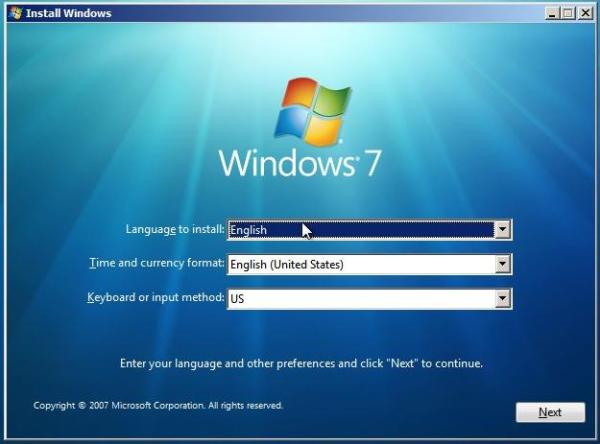Click the Install Windows title text
The width and height of the screenshot is (600, 444).
click(68, 13)
